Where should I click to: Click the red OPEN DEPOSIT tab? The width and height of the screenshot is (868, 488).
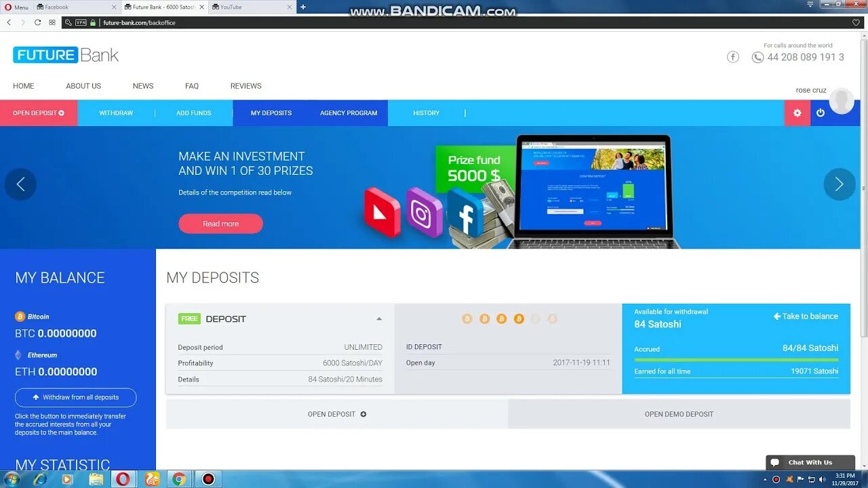pyautogui.click(x=39, y=113)
